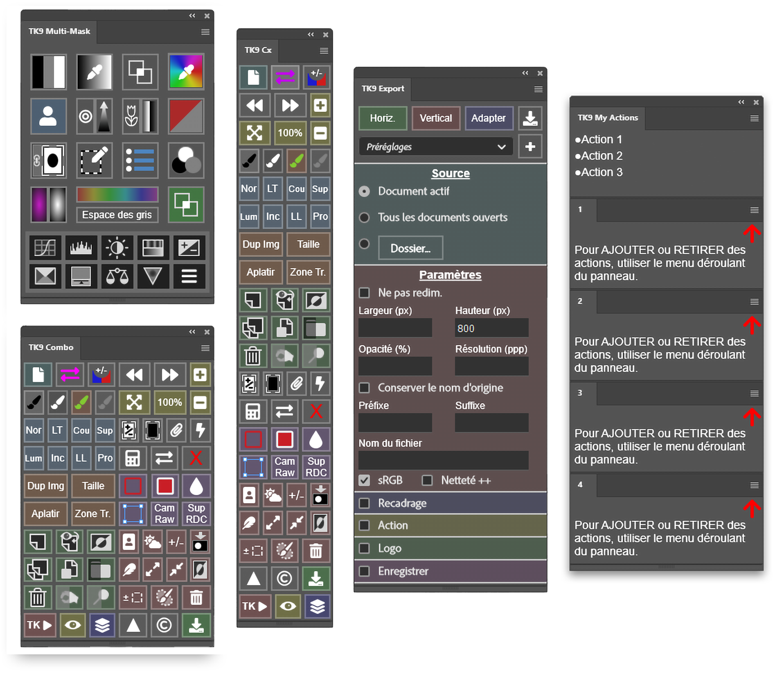
Task: Click the layers stack icon in TK9 Combo
Action: point(102,625)
